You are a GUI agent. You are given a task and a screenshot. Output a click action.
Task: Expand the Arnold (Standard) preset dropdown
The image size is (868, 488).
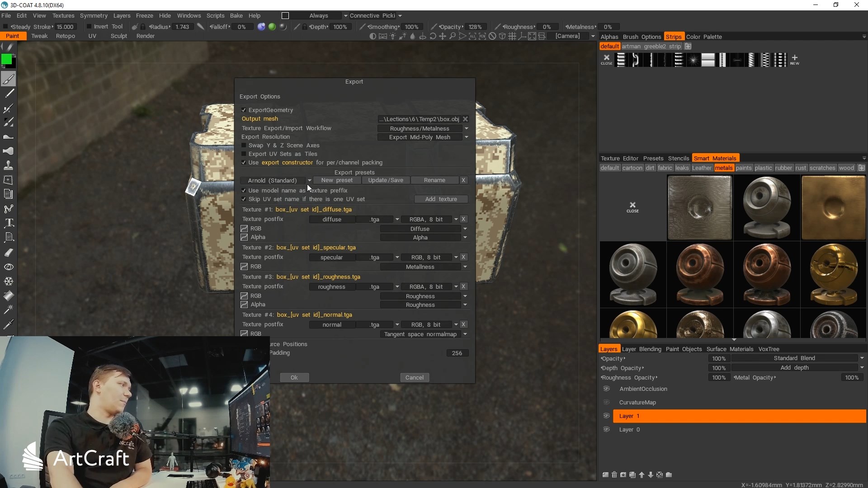[x=309, y=180]
